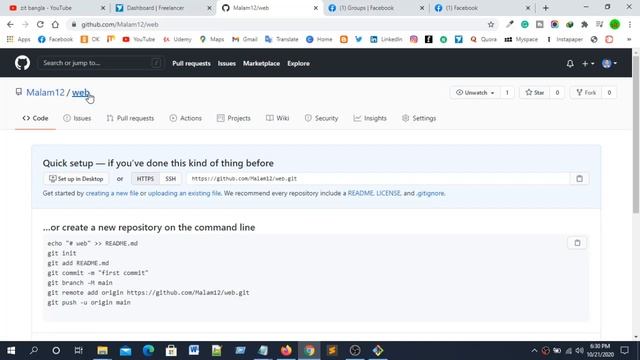The height and width of the screenshot is (360, 640).
Task: Open File Explorer from the taskbar
Action: pos(102,351)
